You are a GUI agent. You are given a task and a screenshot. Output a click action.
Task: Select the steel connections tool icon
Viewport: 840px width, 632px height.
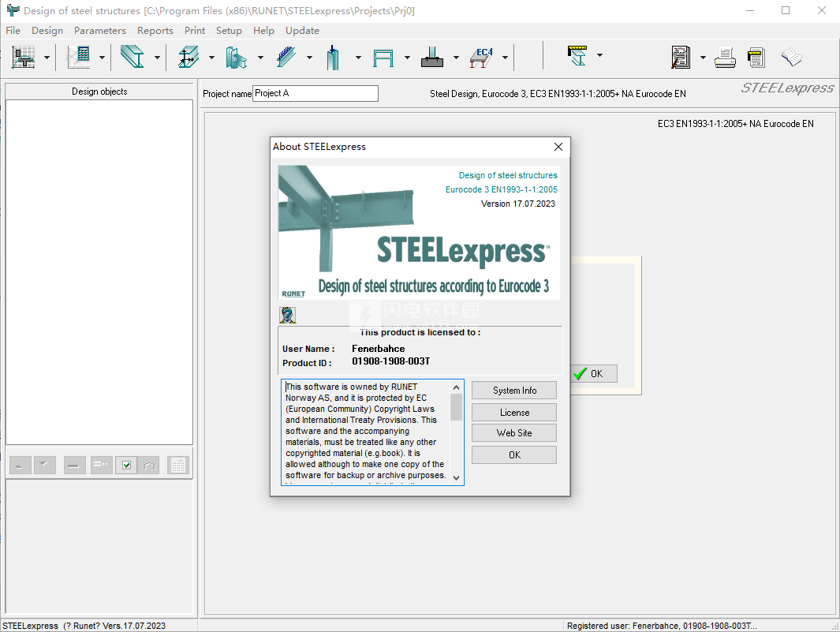click(237, 57)
